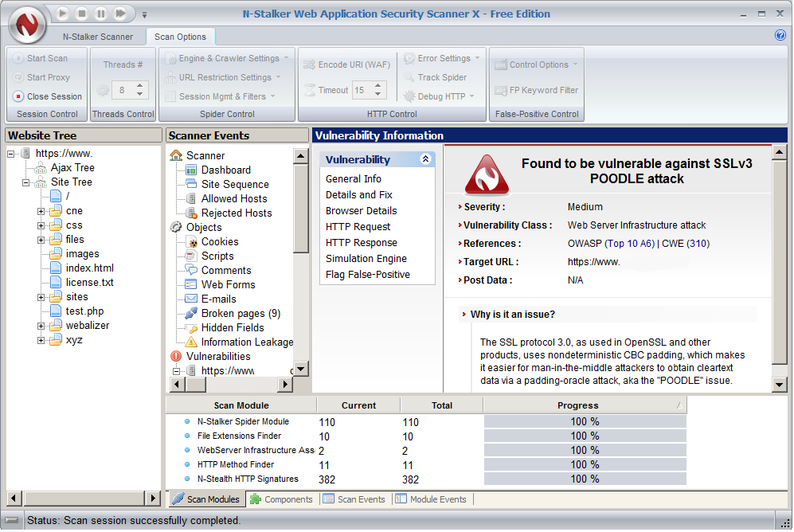794x532 pixels.
Task: Toggle the Track Spider option
Action: pos(435,77)
